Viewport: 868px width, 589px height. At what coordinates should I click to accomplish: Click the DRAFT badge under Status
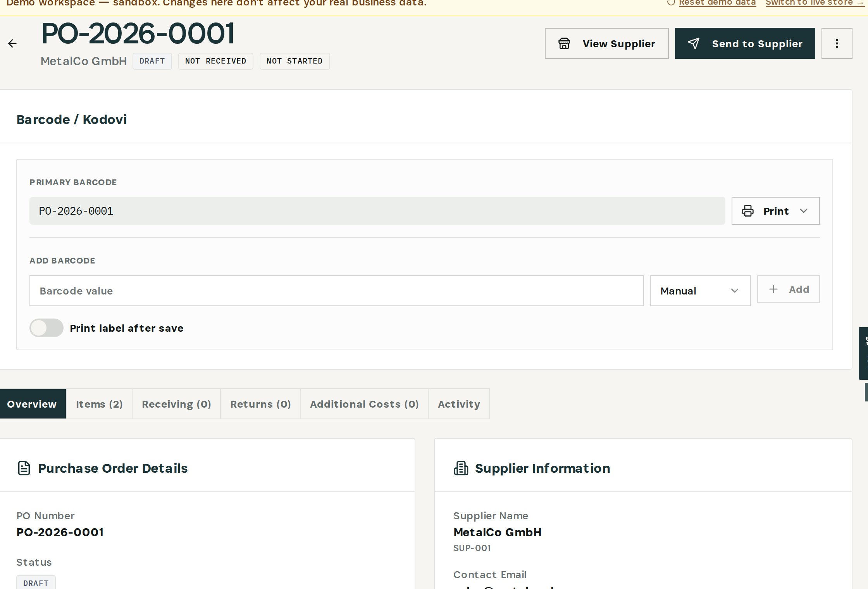click(x=36, y=583)
